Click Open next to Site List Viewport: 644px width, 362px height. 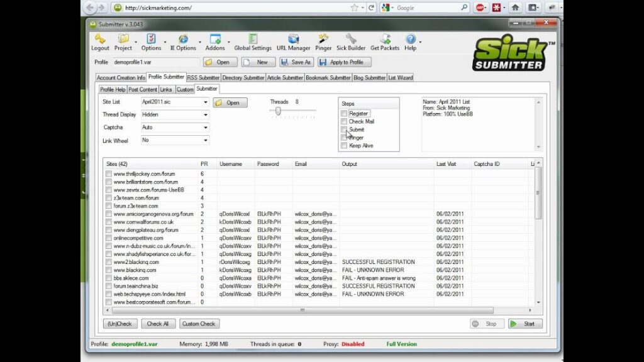230,102
